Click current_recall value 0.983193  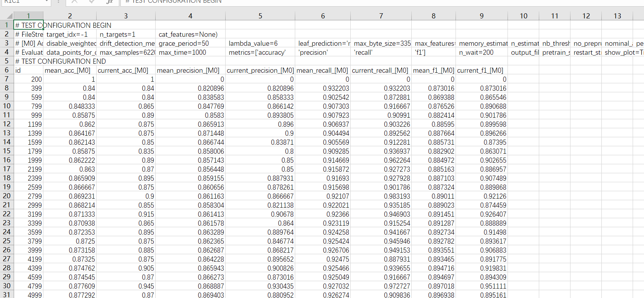coord(381,196)
